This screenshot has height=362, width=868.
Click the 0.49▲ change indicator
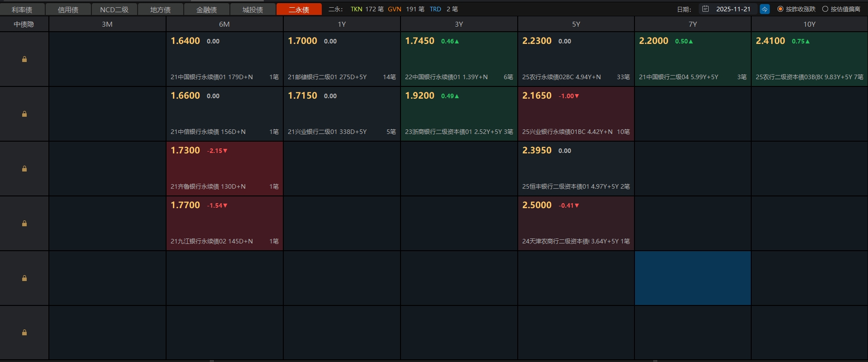point(450,96)
